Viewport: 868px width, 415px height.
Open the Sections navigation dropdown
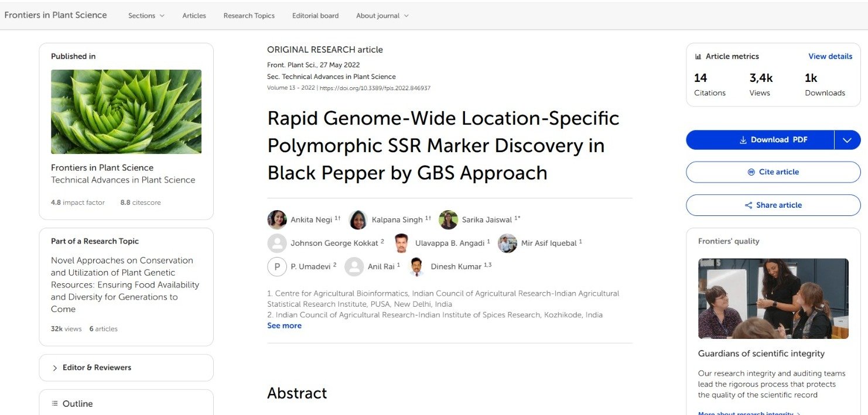tap(146, 16)
